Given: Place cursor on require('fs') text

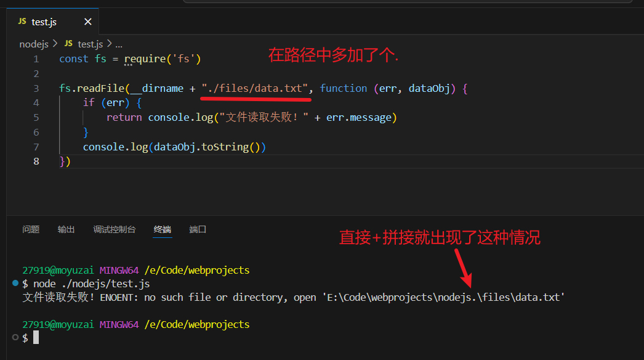Looking at the screenshot, I should click(163, 59).
